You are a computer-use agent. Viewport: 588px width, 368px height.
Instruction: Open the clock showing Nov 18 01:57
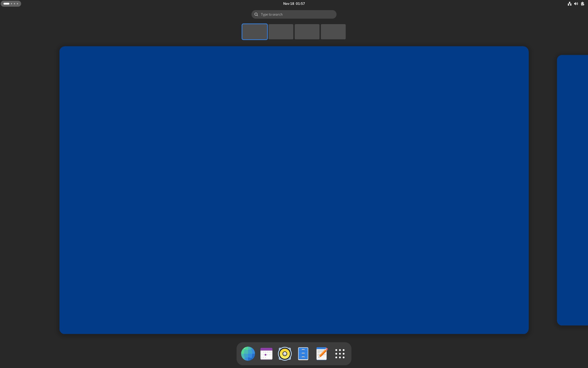[294, 4]
